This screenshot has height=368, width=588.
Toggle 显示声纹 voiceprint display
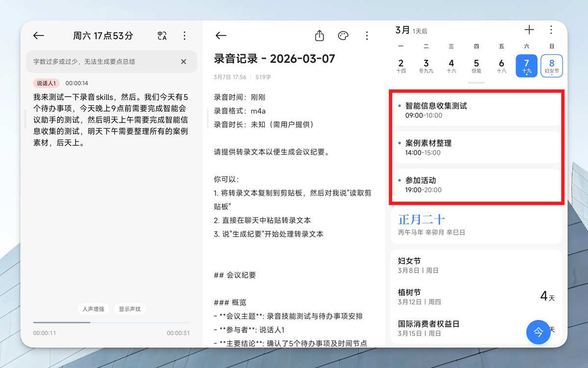[x=130, y=309]
